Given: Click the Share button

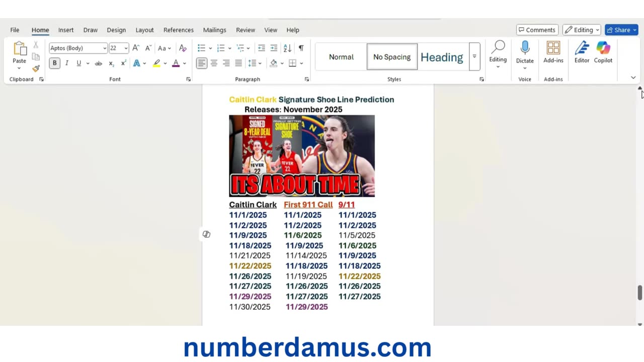Looking at the screenshot, I should 621,30.
